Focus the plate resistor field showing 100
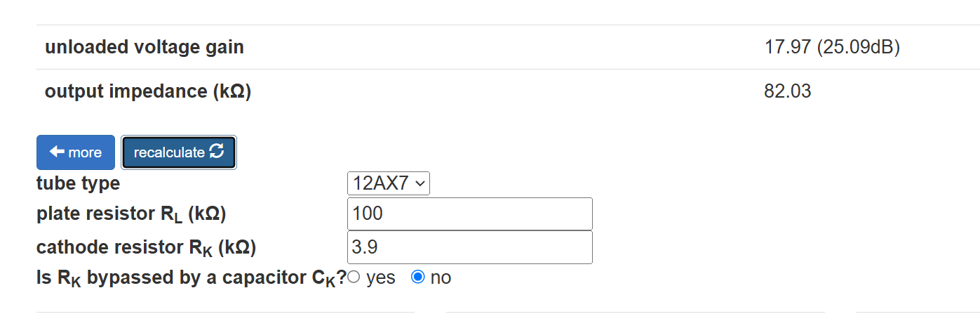Screen dimensions: 980x314 (469, 214)
